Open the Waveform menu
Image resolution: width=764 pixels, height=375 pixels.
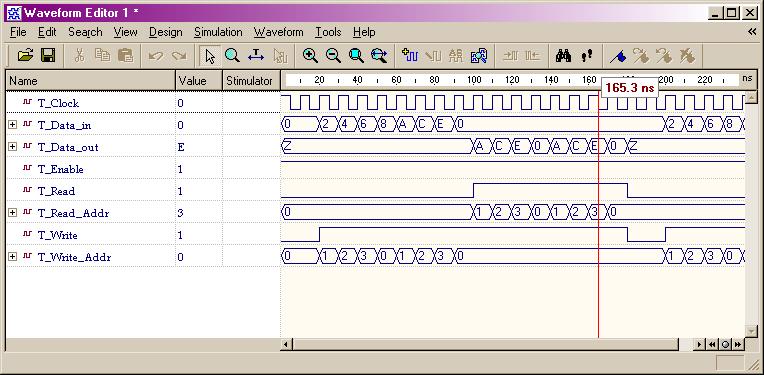pyautogui.click(x=278, y=32)
